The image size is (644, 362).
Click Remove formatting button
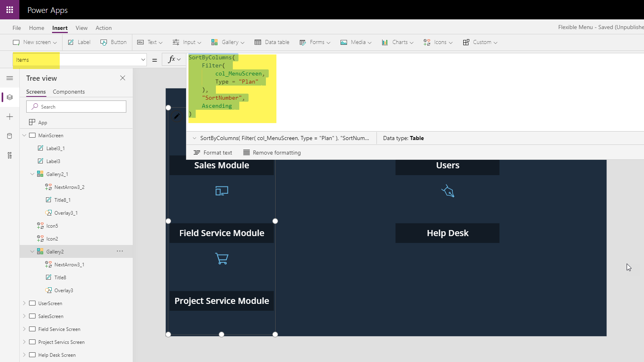point(272,153)
